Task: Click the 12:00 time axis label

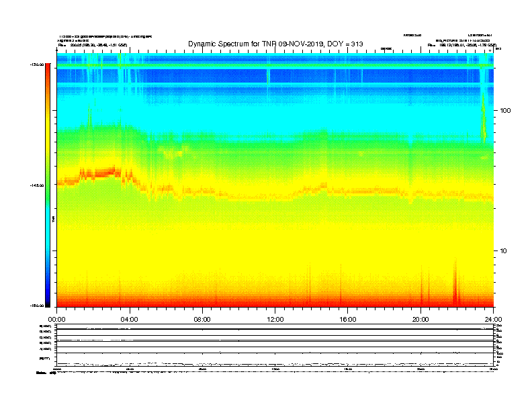Action: tap(275, 319)
